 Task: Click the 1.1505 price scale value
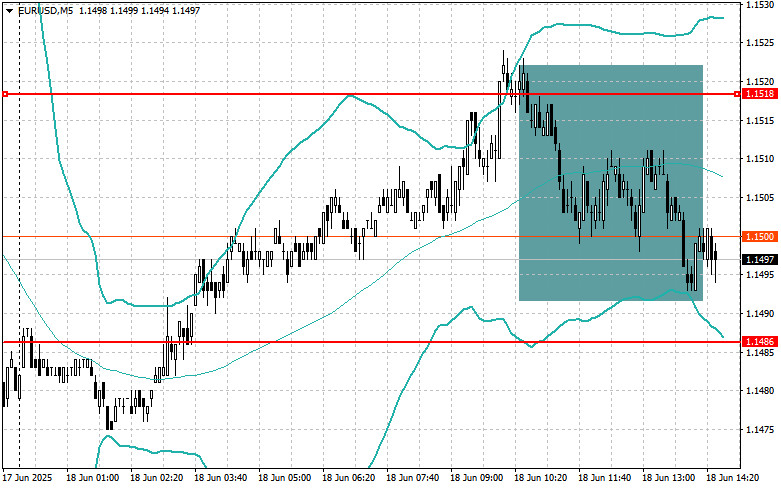coord(760,198)
